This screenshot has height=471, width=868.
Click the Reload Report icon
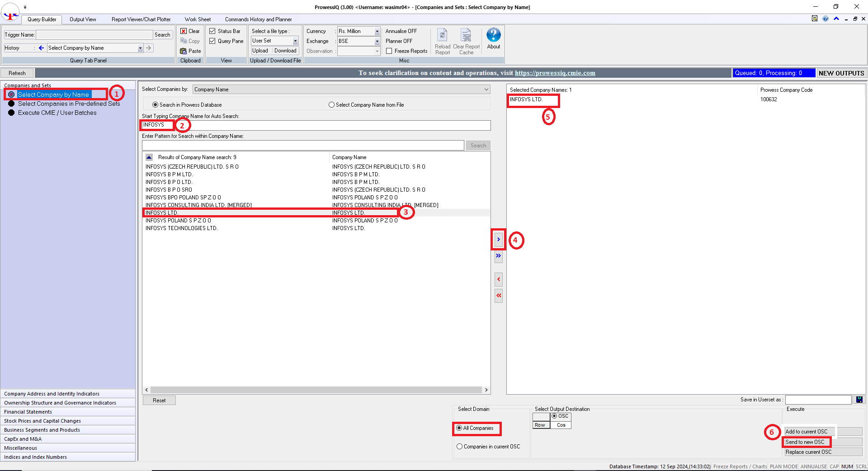[x=442, y=35]
